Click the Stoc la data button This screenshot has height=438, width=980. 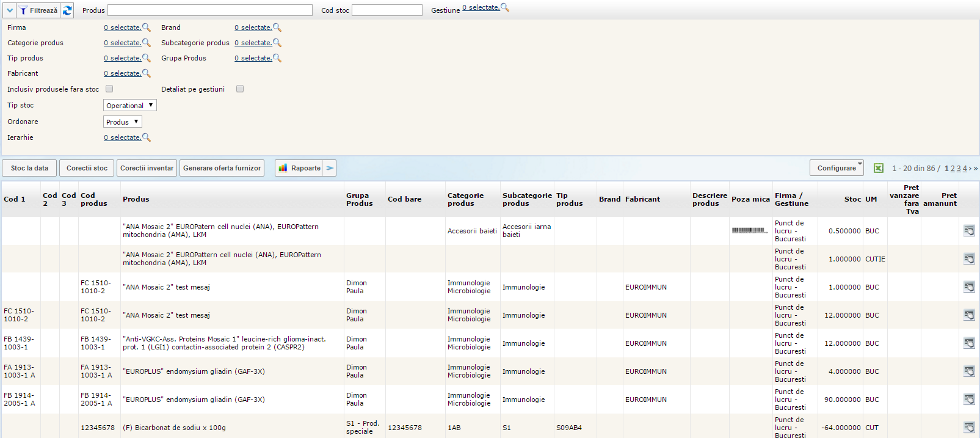tap(29, 168)
